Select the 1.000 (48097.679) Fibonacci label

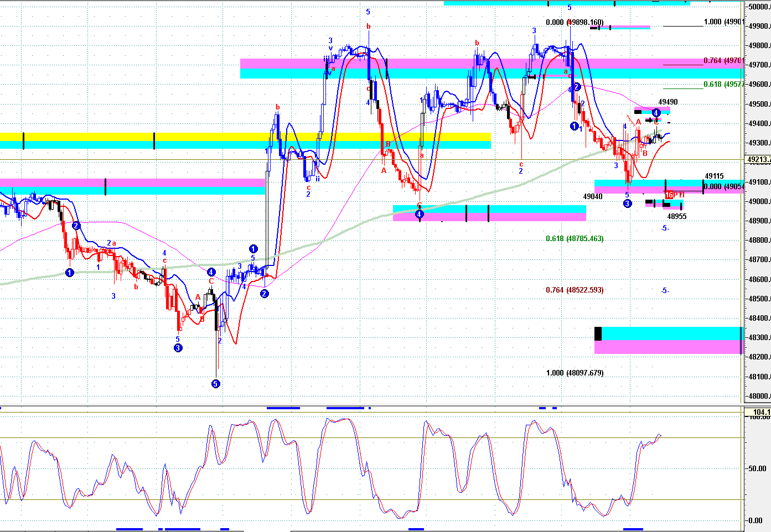pyautogui.click(x=575, y=373)
